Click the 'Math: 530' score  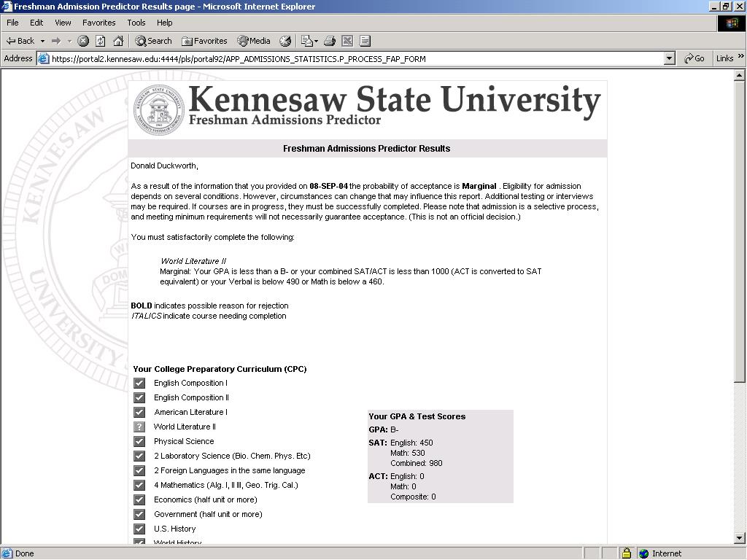[x=407, y=453]
